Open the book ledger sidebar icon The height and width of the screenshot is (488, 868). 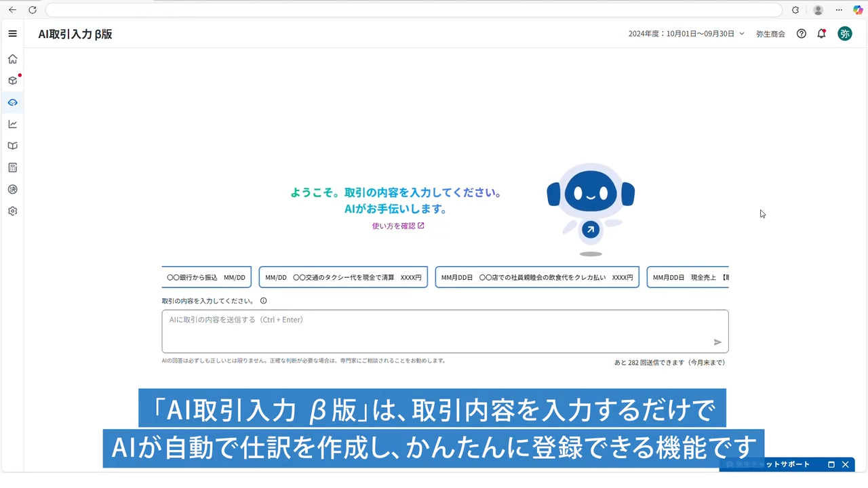(12, 146)
